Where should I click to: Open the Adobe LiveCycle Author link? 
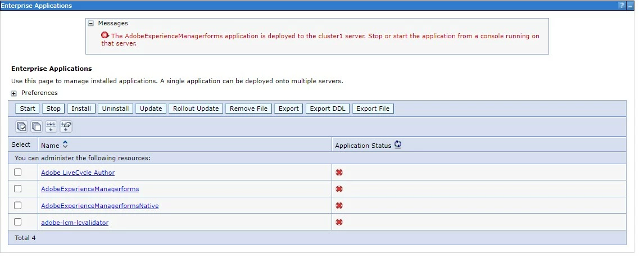pos(78,173)
